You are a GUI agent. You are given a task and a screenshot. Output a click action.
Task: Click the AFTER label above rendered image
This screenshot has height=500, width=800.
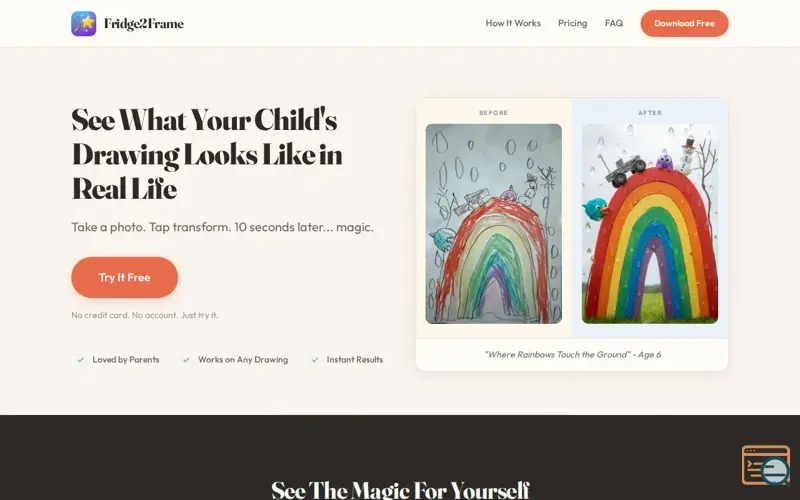click(650, 113)
